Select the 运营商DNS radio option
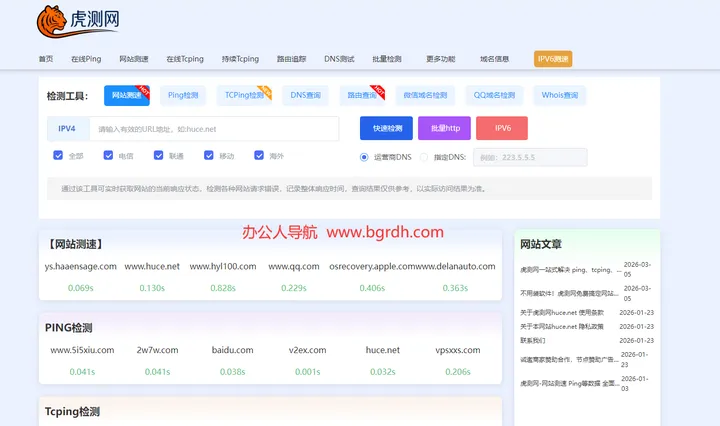Screen dimensions: 720x426 point(364,157)
